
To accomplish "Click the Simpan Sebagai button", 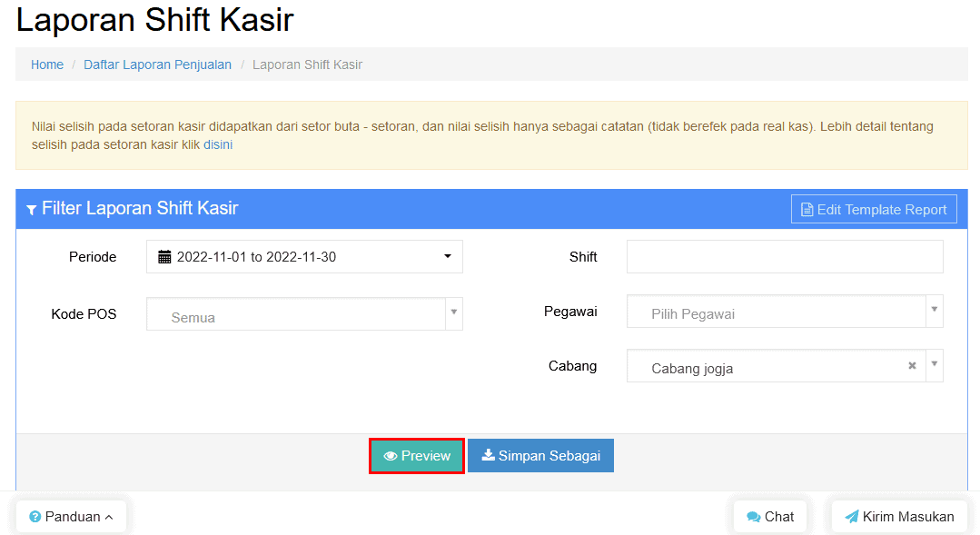I will [x=540, y=455].
